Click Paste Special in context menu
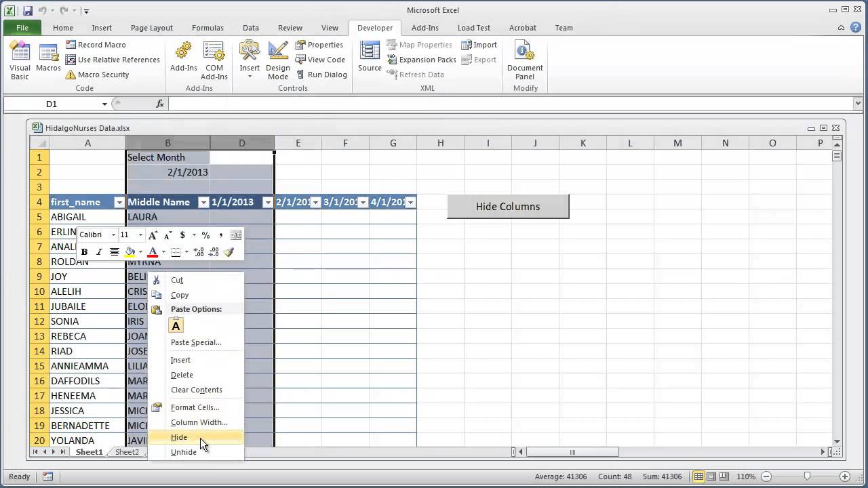The height and width of the screenshot is (488, 868). 196,342
